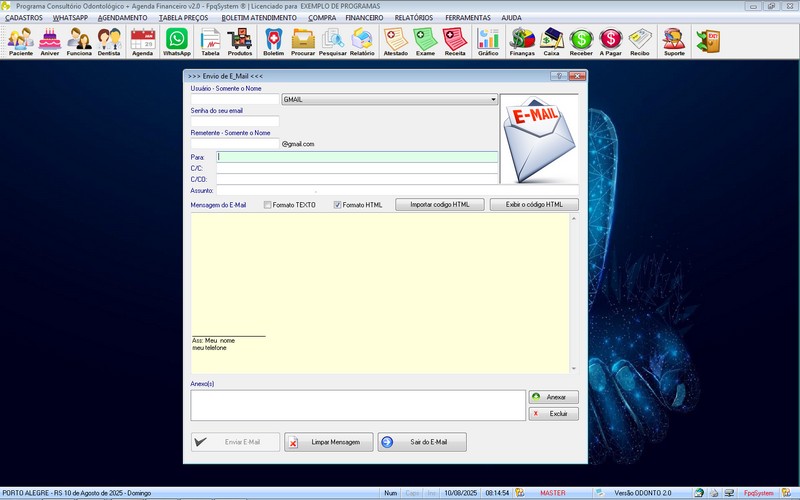Open the Finanças toolbar icon

pyautogui.click(x=522, y=41)
